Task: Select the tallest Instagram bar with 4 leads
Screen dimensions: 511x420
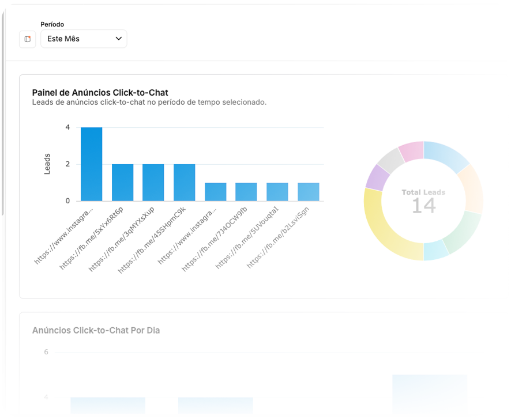Action: [x=91, y=164]
